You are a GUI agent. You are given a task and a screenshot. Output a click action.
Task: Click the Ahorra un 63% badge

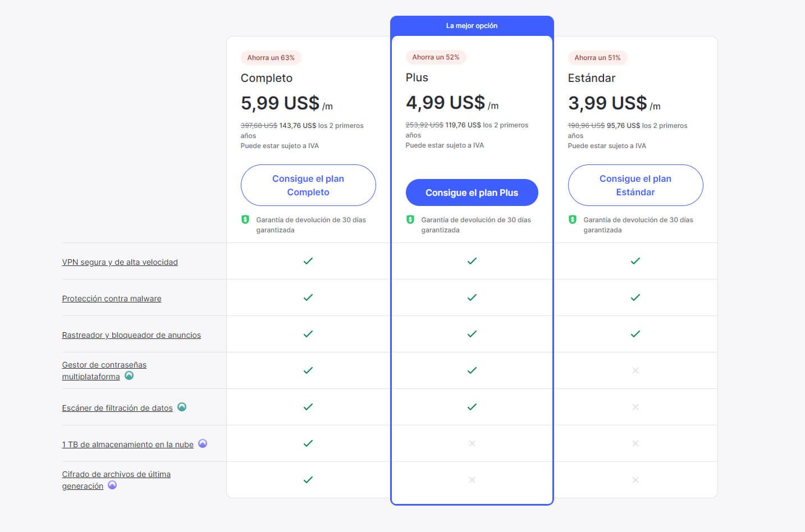(x=271, y=58)
